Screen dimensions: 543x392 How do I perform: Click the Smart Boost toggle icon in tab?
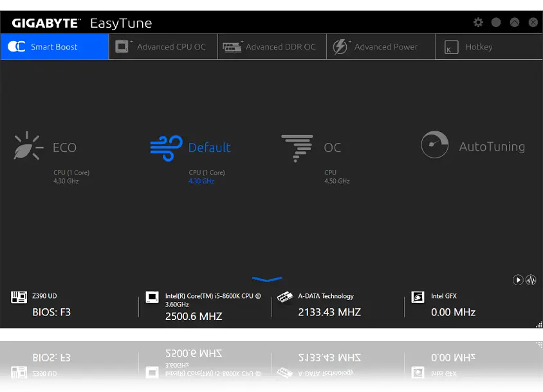(16, 46)
